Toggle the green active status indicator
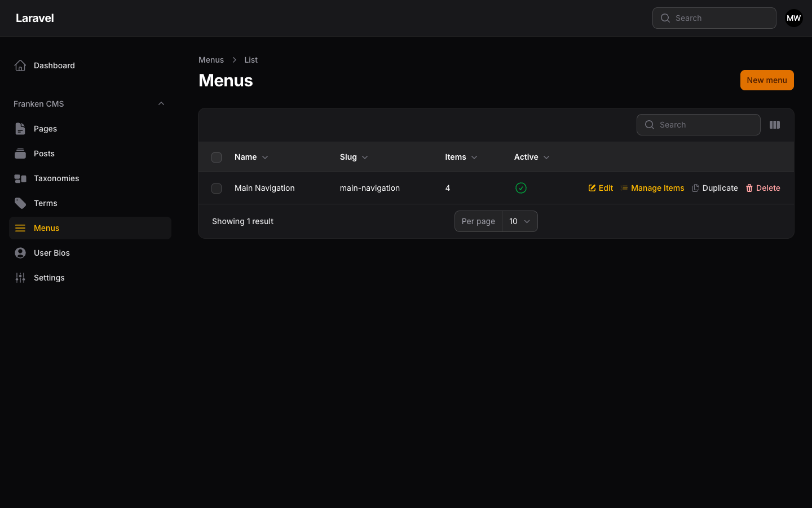The width and height of the screenshot is (812, 508). click(520, 188)
